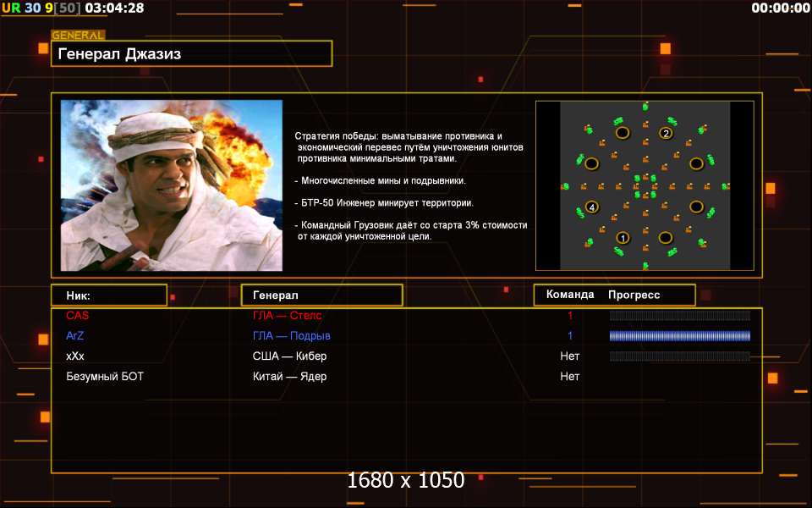The width and height of the screenshot is (812, 508).
Task: Click "США — Кибер" general entry
Action: coord(289,356)
